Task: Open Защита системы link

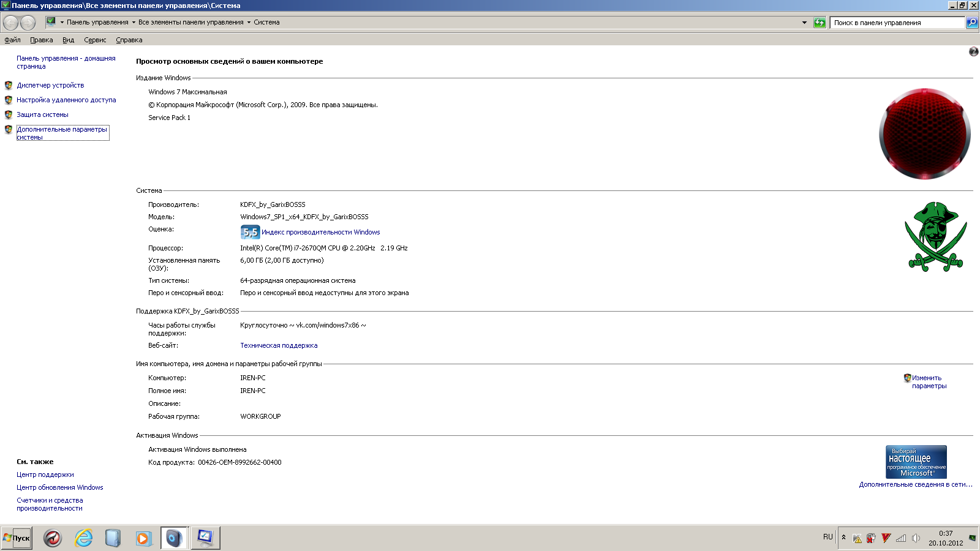Action: [x=42, y=114]
